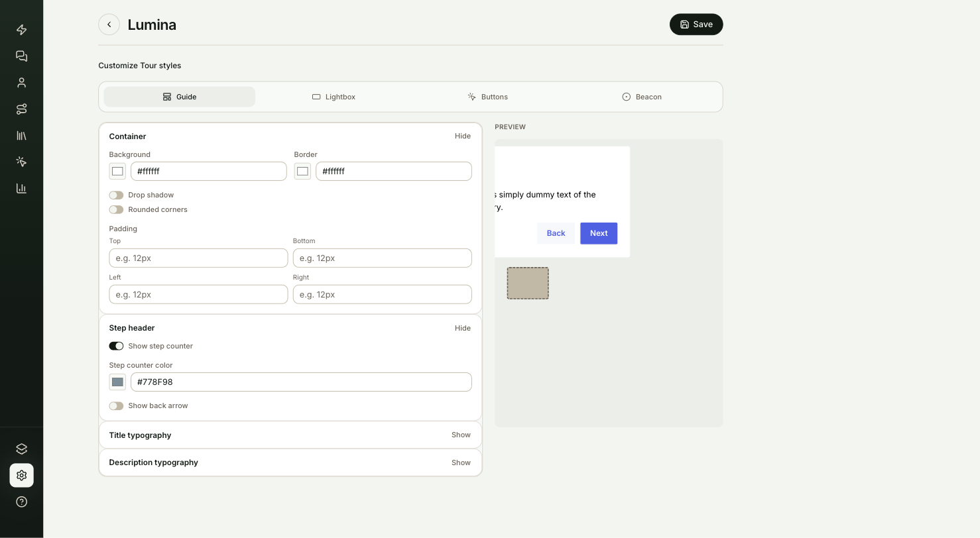980x538 pixels.
Task: Collapse the Step header section with Hide
Action: tap(463, 328)
